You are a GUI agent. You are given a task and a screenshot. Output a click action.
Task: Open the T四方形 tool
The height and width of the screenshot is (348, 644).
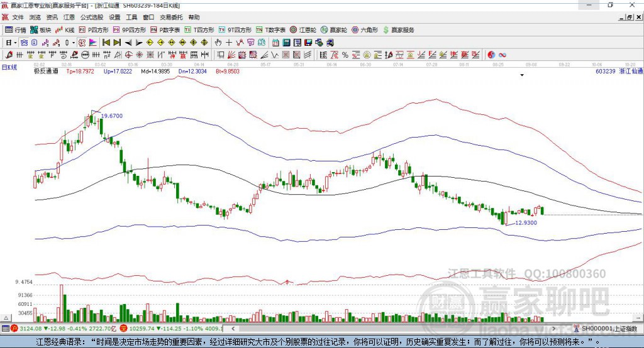coord(199,30)
